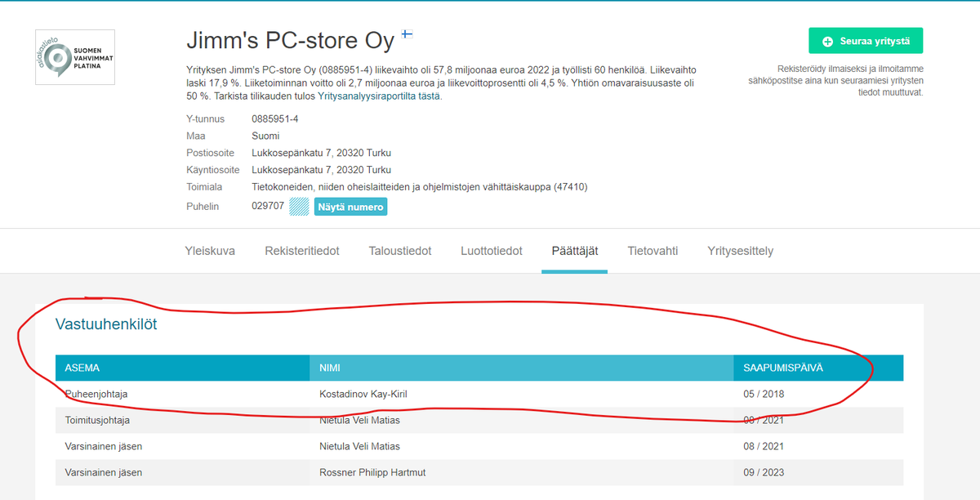Viewport: 980px width, 500px height.
Task: Click the Seuraa yritystä button
Action: [x=866, y=41]
